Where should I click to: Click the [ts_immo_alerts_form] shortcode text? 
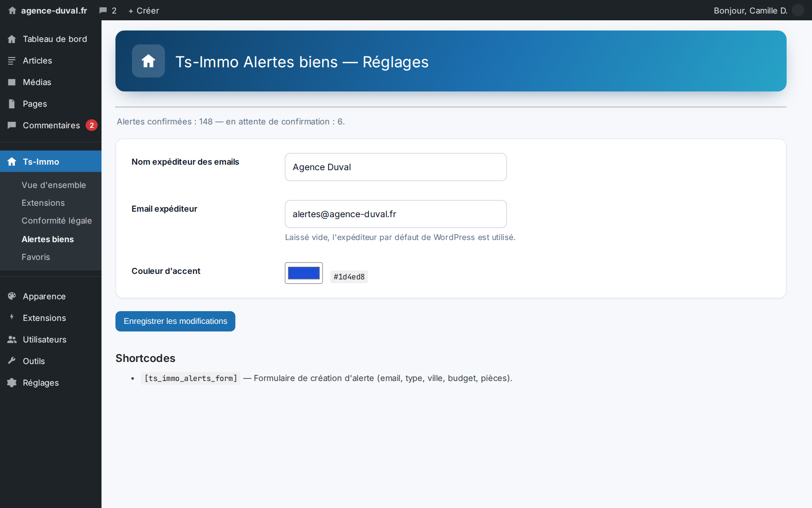coord(191,378)
